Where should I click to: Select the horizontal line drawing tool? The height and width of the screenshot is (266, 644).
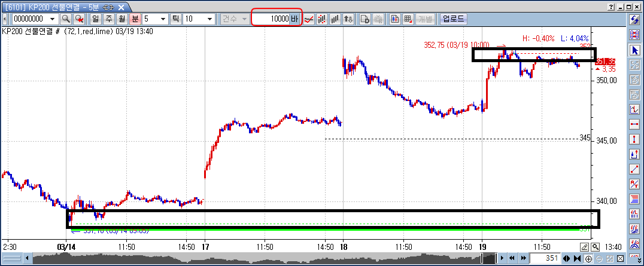pyautogui.click(x=635, y=124)
